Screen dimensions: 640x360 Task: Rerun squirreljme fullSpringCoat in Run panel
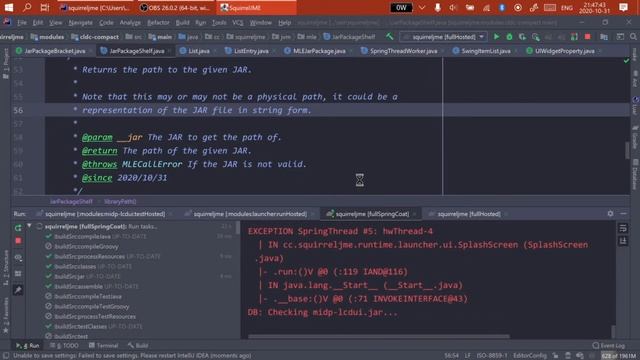click(18, 228)
